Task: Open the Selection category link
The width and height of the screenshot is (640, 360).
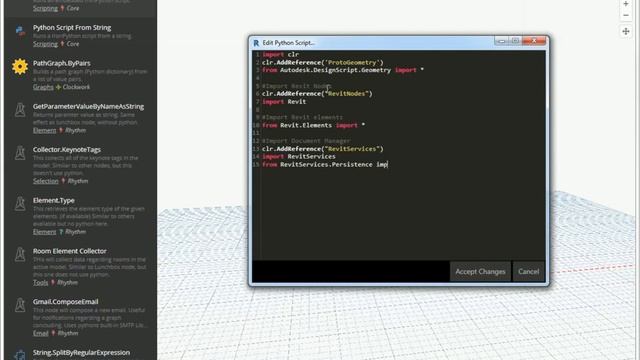Action: 46,181
